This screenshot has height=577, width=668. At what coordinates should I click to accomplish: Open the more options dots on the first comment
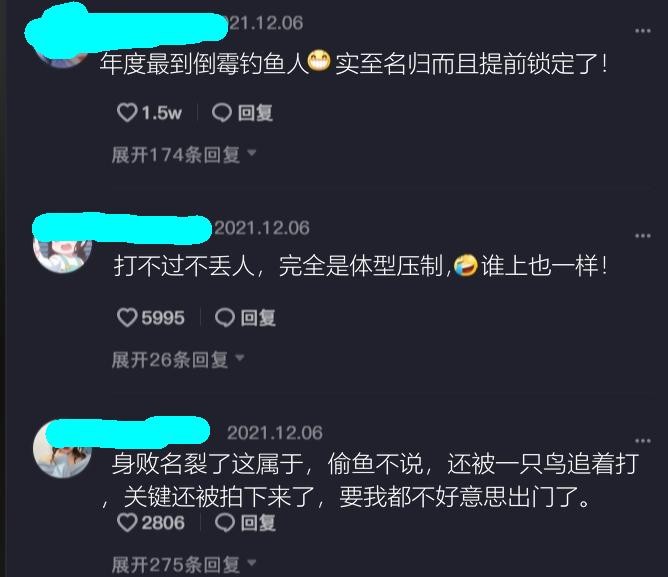642,31
